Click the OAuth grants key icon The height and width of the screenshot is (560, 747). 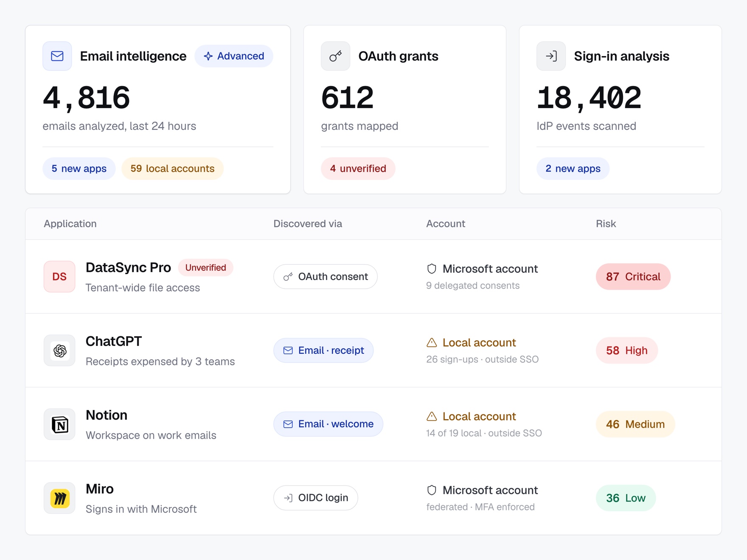[x=336, y=56]
